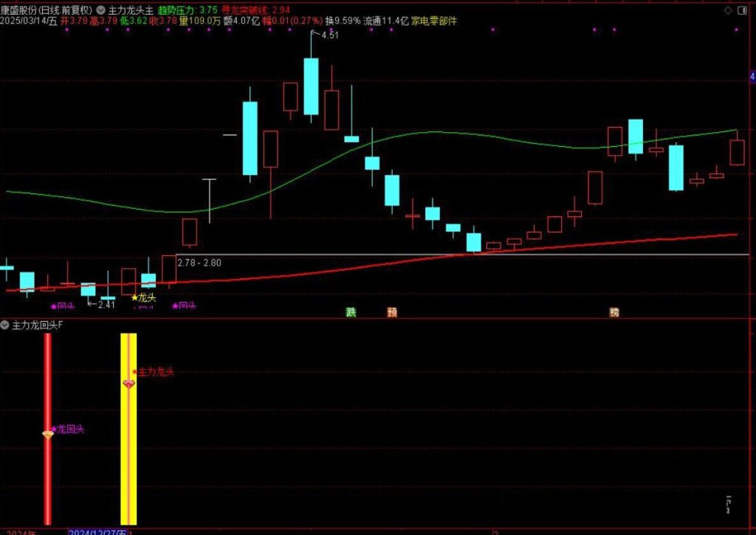Expand the 主力龙头主 indicator dropdown arrow
Image resolution: width=756 pixels, height=535 pixels.
click(100, 11)
